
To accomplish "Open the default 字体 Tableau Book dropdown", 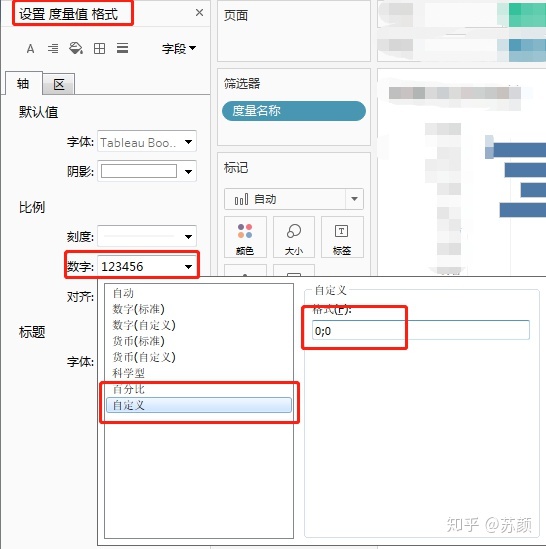I will [147, 141].
